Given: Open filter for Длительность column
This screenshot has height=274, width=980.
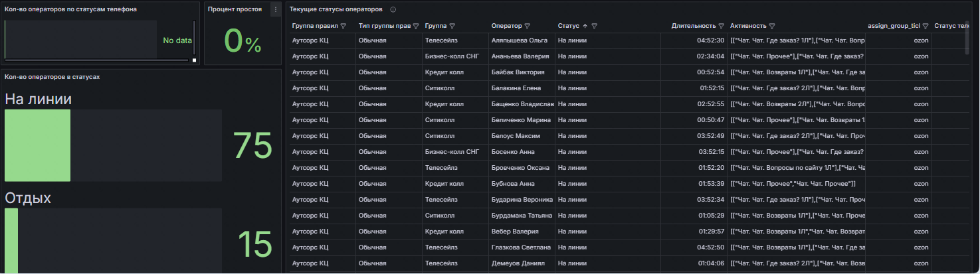Looking at the screenshot, I should tap(721, 26).
